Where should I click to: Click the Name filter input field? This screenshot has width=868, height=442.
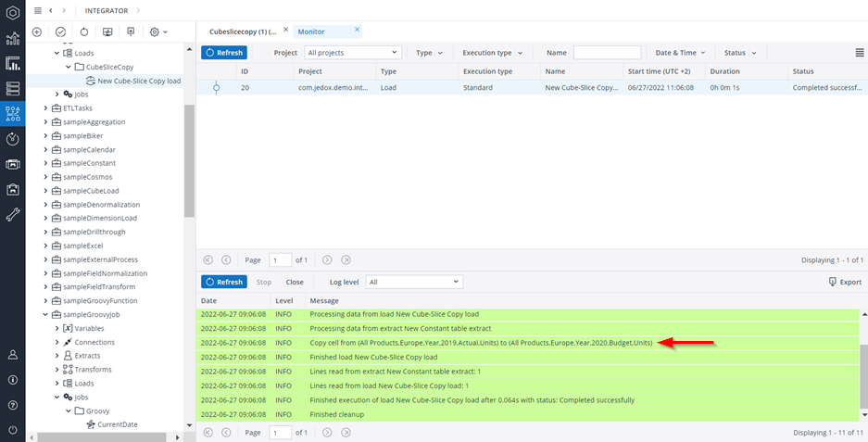coord(608,53)
